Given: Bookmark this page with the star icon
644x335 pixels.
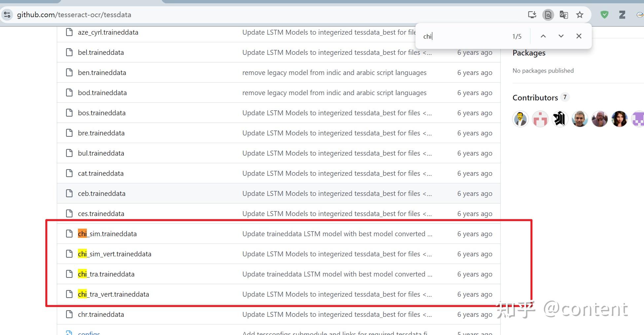Looking at the screenshot, I should [x=580, y=15].
